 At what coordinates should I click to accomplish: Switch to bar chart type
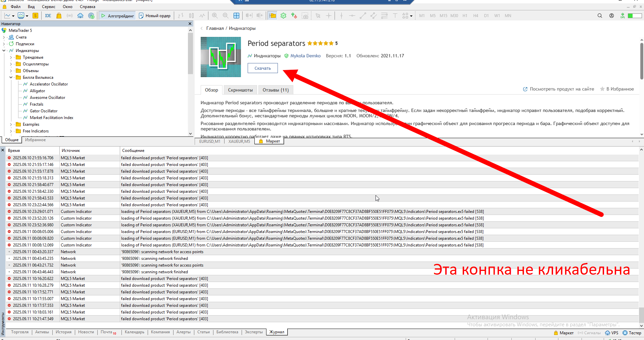click(x=181, y=15)
